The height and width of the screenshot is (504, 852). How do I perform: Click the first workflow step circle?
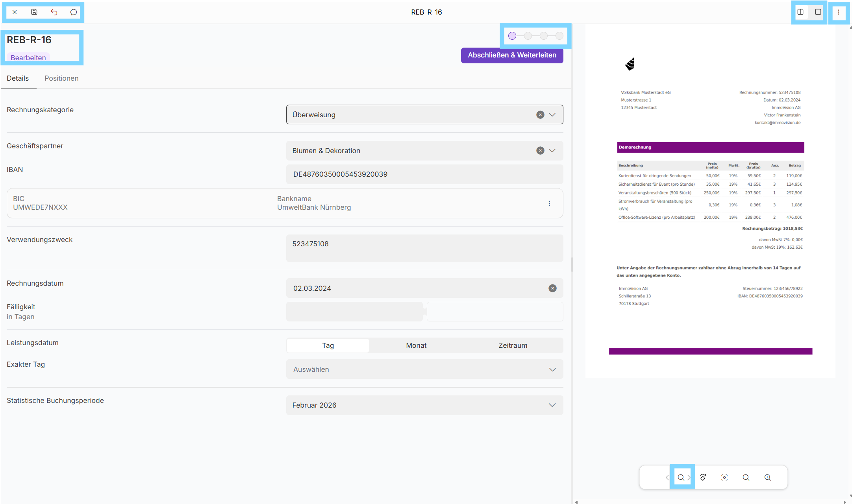click(512, 36)
